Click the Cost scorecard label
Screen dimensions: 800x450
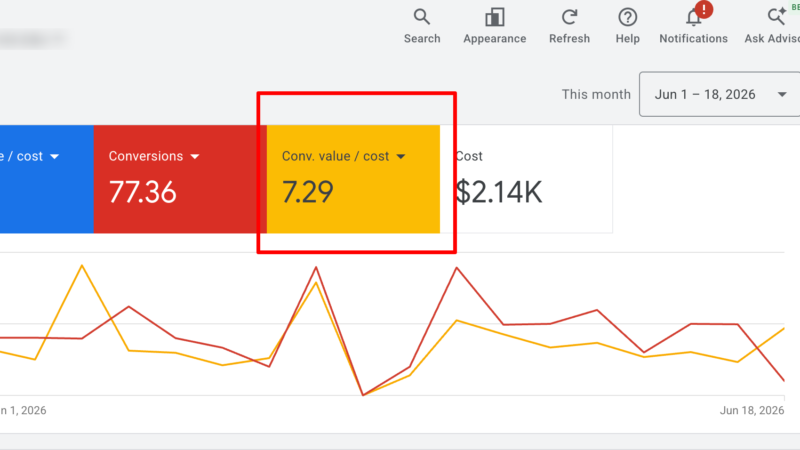point(469,156)
